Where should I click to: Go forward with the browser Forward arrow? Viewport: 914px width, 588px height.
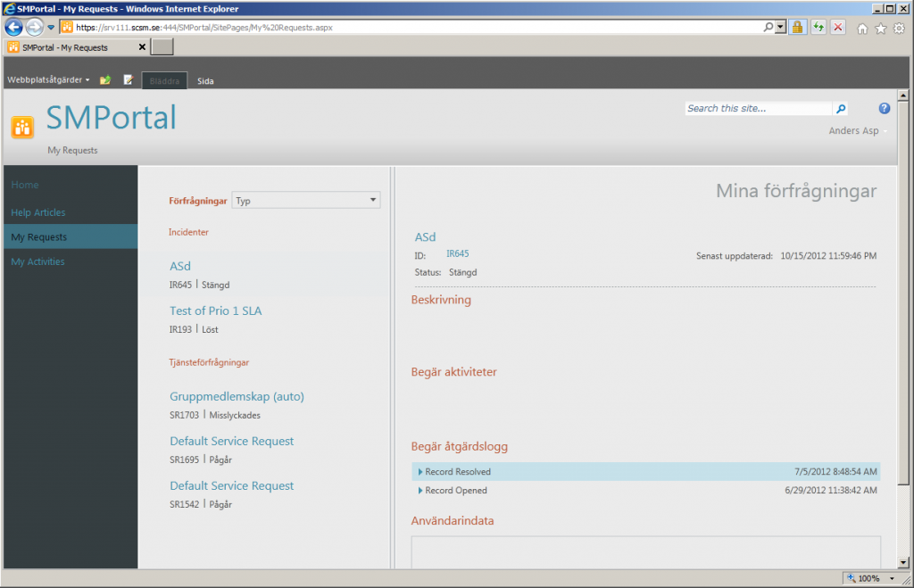click(x=35, y=27)
